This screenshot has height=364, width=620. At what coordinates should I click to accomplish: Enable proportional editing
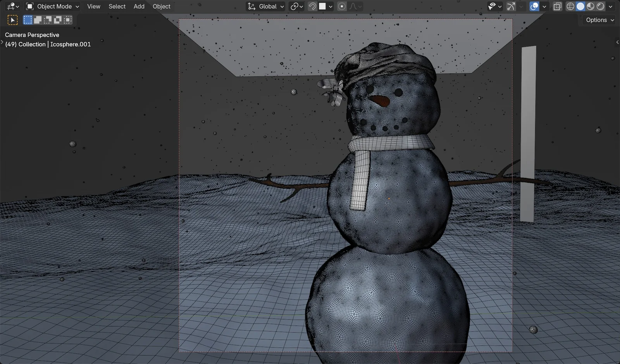click(x=341, y=6)
